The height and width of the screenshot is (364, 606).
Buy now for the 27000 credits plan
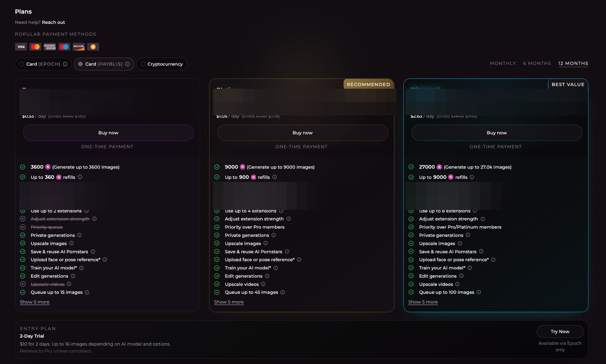point(497,132)
